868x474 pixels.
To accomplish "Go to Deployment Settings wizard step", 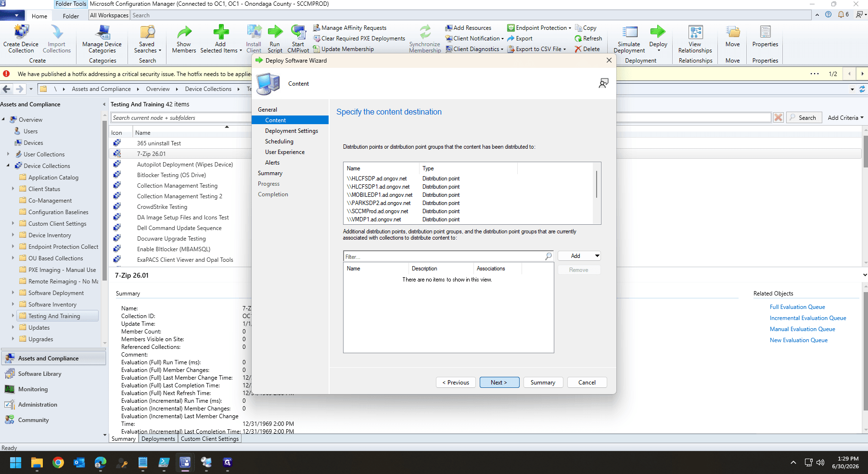I will point(291,131).
